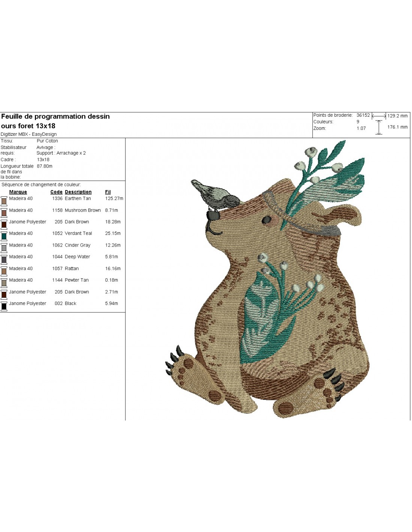The width and height of the screenshot is (412, 532).
Task: Click thread length '18.28m'
Action: pos(113,222)
